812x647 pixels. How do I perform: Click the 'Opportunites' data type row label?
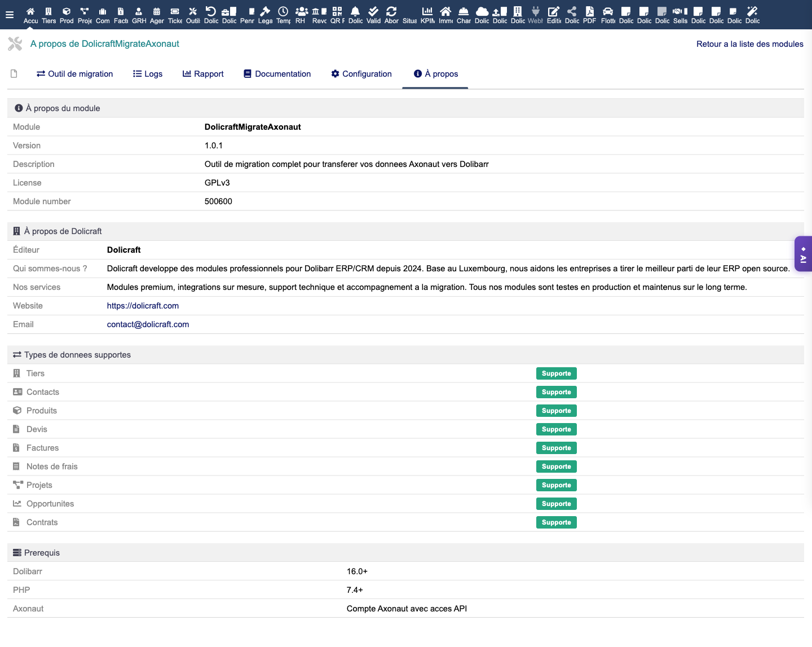(50, 504)
